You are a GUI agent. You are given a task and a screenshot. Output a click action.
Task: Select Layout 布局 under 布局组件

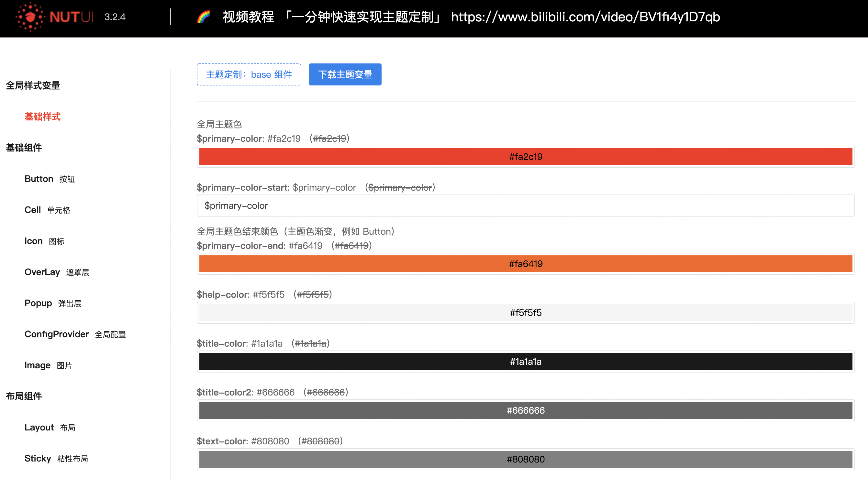[x=50, y=427]
